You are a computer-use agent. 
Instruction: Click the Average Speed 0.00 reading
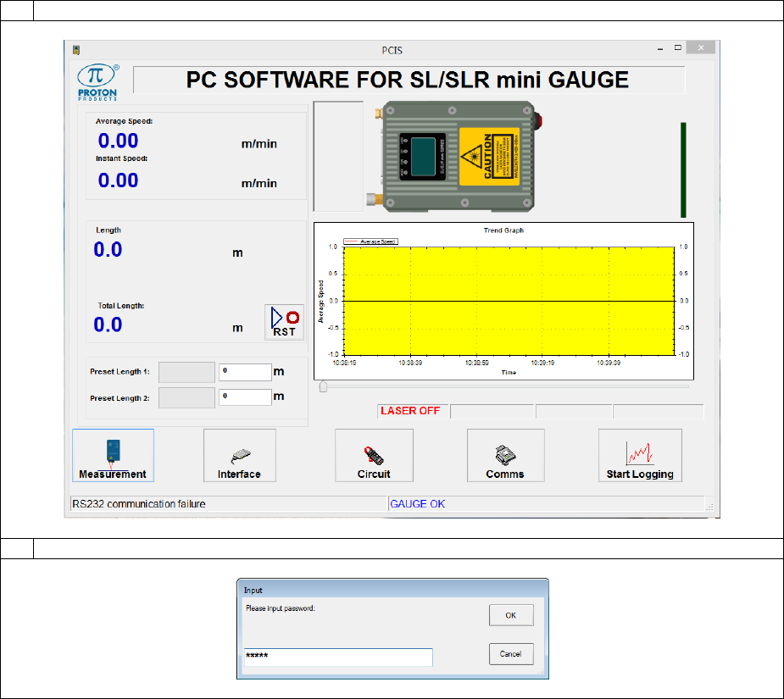(118, 141)
